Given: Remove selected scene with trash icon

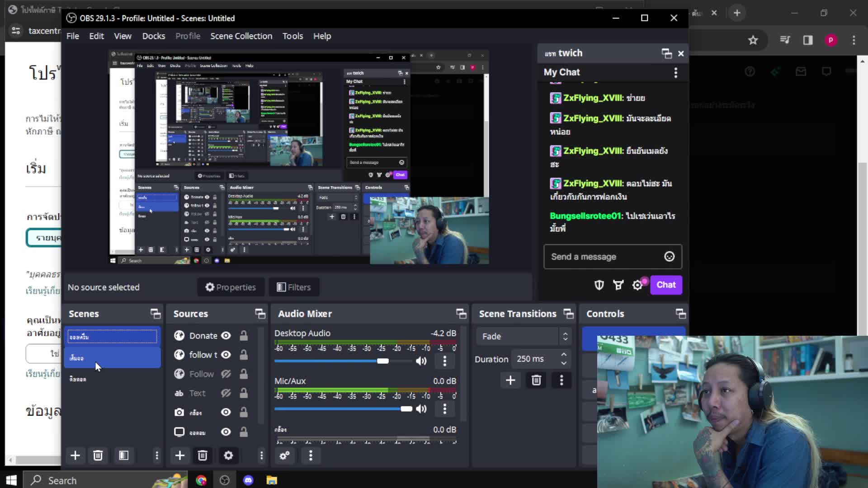Looking at the screenshot, I should (x=98, y=455).
